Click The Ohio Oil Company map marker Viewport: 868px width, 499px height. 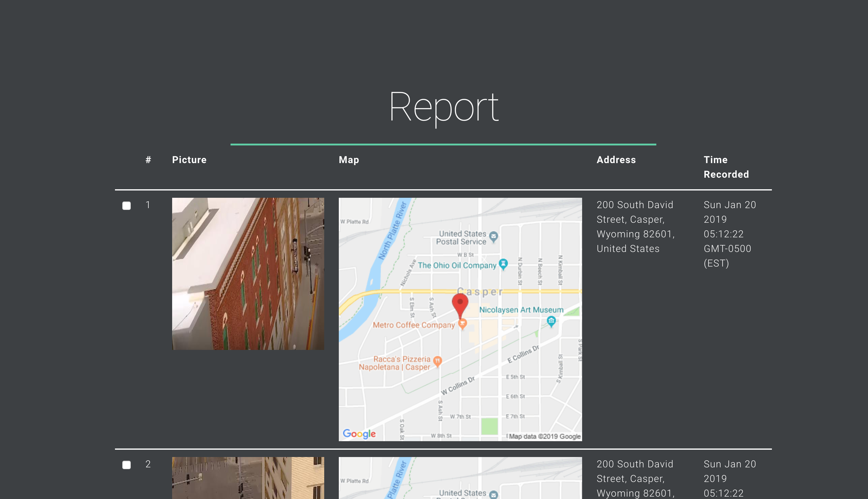(503, 264)
